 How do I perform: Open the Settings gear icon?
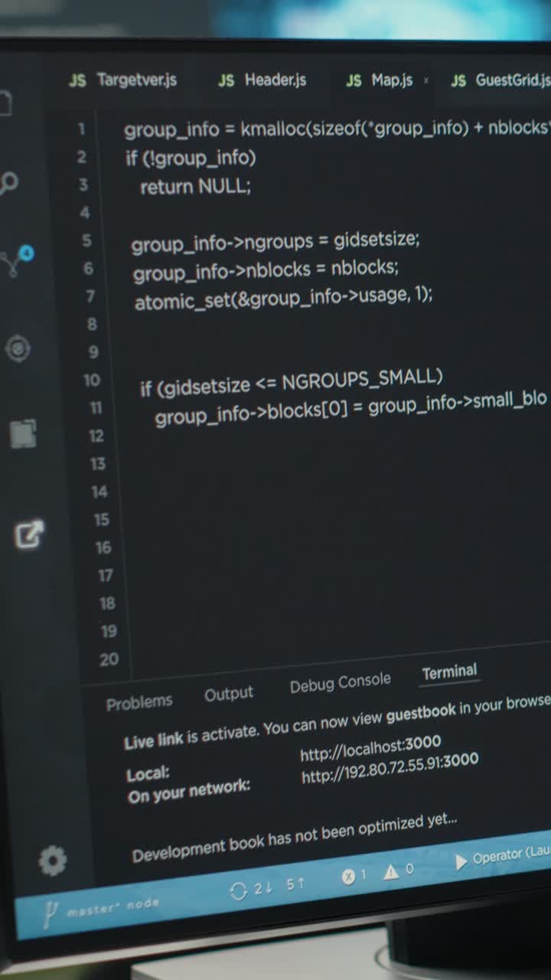[52, 861]
